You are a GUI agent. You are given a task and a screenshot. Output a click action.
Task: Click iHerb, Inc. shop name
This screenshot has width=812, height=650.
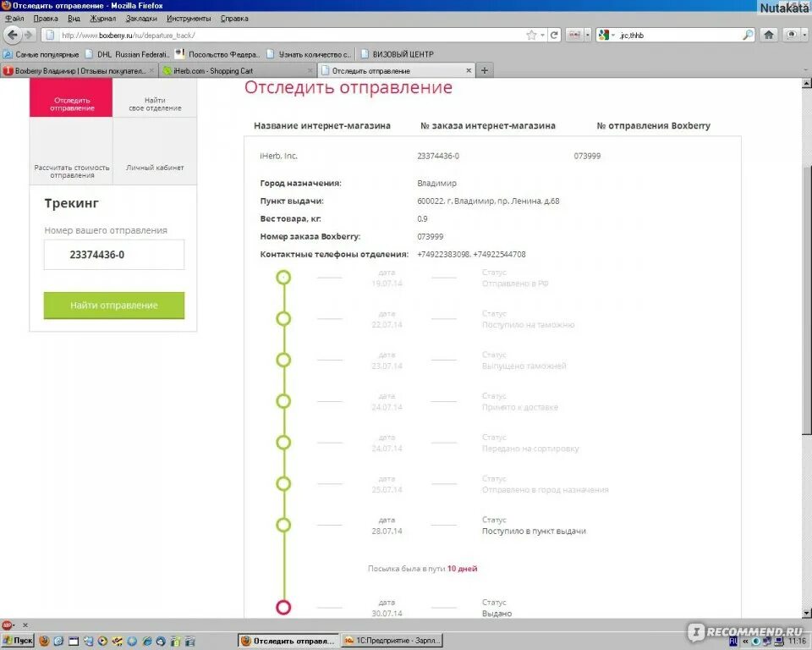click(278, 156)
